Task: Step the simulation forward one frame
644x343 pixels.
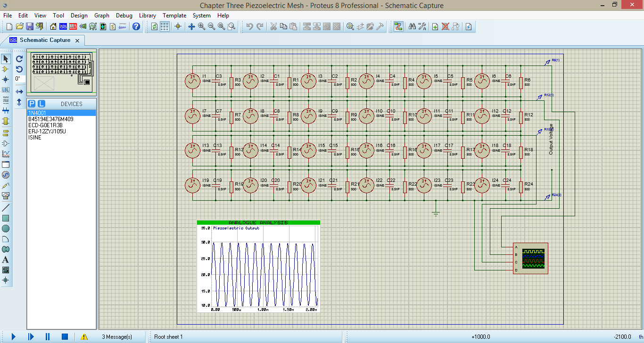Action: (31, 336)
